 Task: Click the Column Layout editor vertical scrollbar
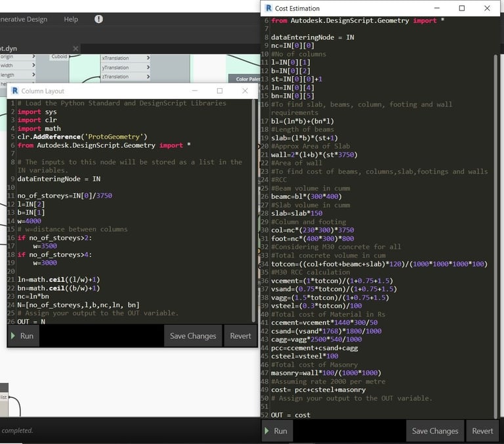(x=253, y=211)
